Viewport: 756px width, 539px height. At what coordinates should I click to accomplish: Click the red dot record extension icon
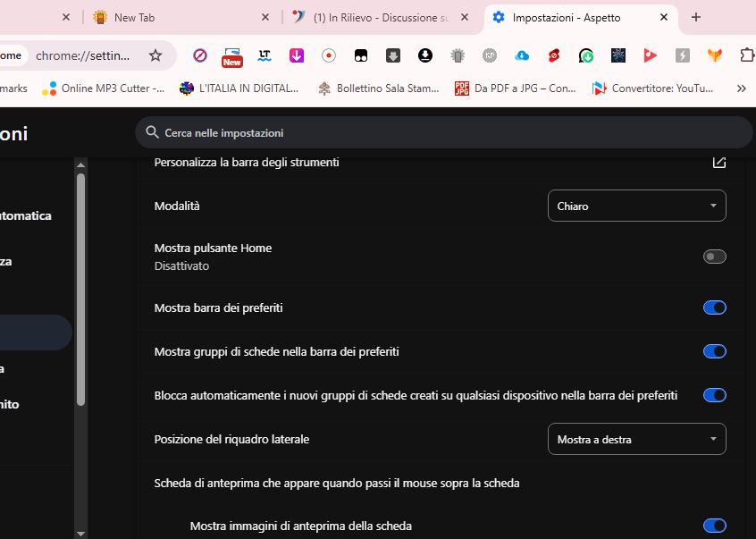(329, 56)
